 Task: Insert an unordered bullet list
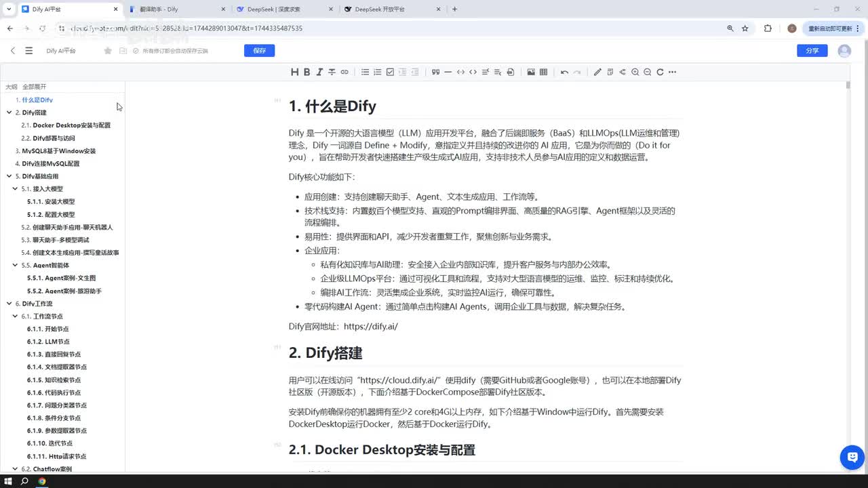[x=365, y=72]
